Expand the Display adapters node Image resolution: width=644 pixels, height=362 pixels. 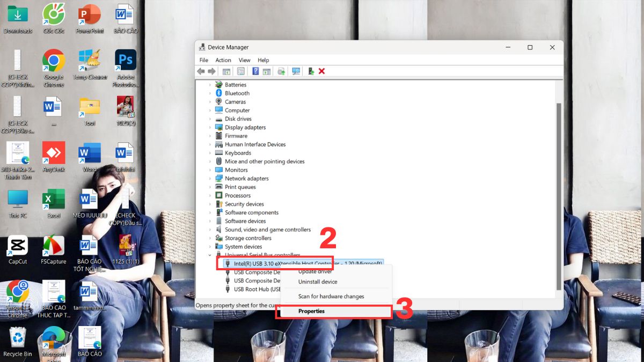211,127
